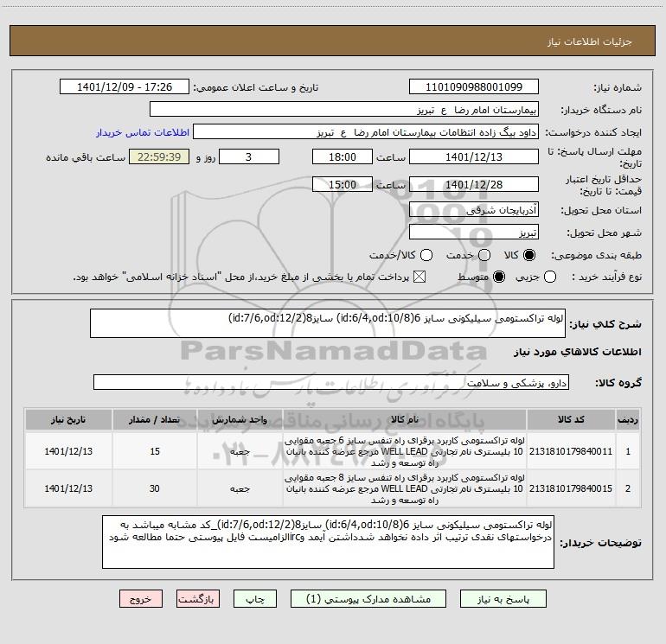Open مشاهده مدارک پیوستی (1) button
Image resolution: width=666 pixels, height=644 pixels.
pyautogui.click(x=368, y=599)
